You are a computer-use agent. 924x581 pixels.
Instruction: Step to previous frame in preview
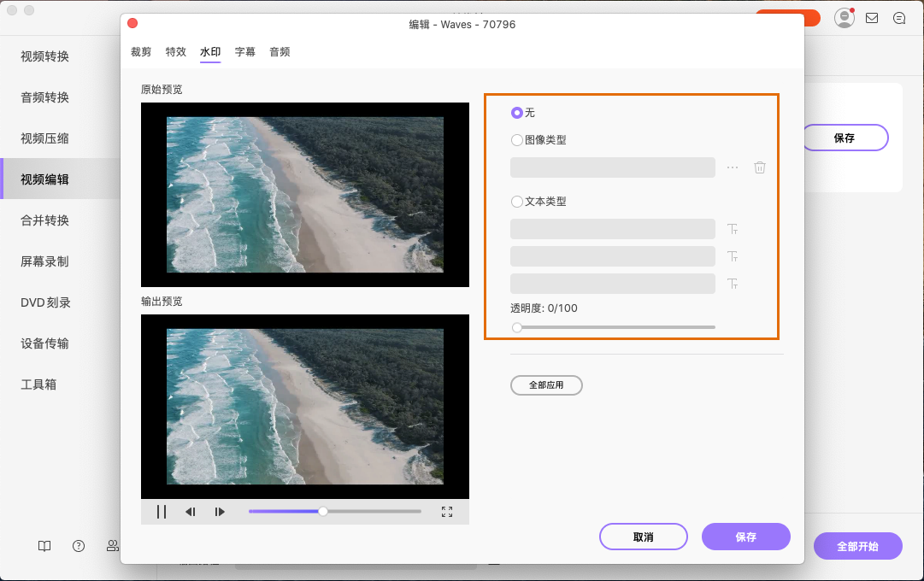[x=190, y=512]
